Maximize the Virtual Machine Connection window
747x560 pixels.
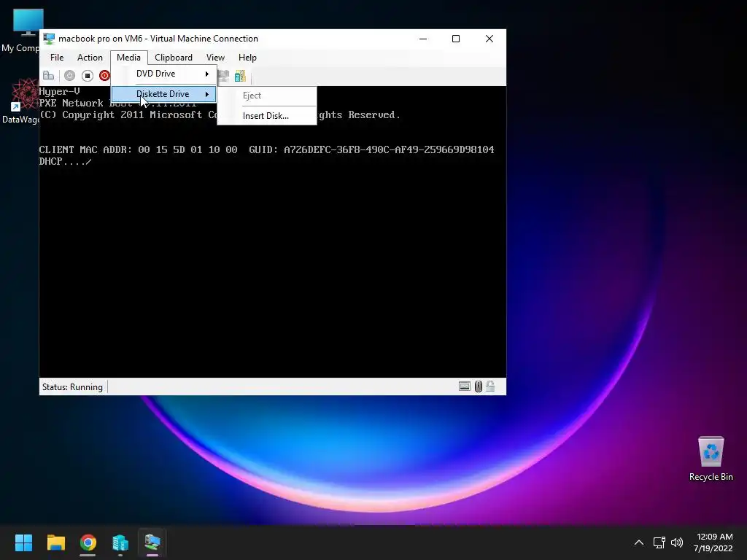[456, 39]
